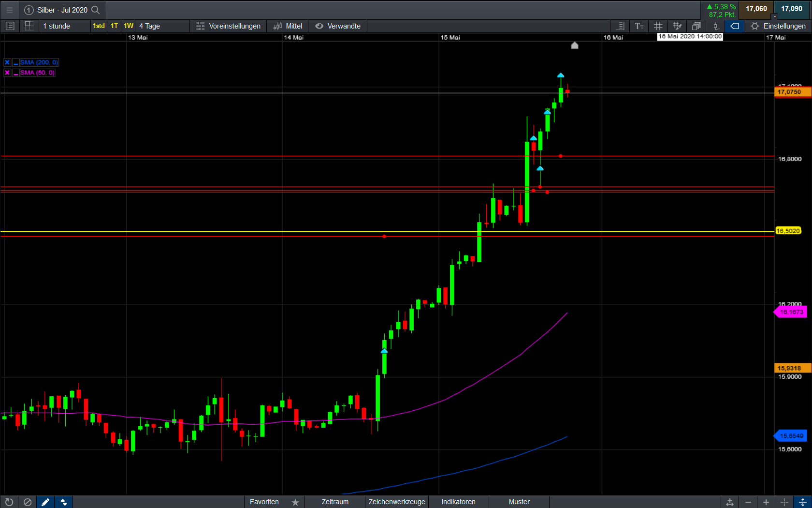
Task: Toggle the crosshair grid icon in toolbar
Action: 658,26
